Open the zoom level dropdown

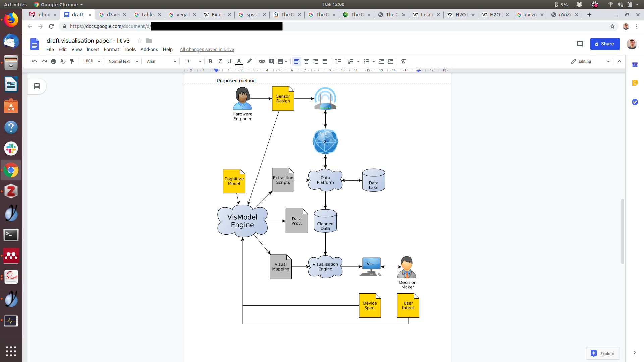click(x=92, y=61)
